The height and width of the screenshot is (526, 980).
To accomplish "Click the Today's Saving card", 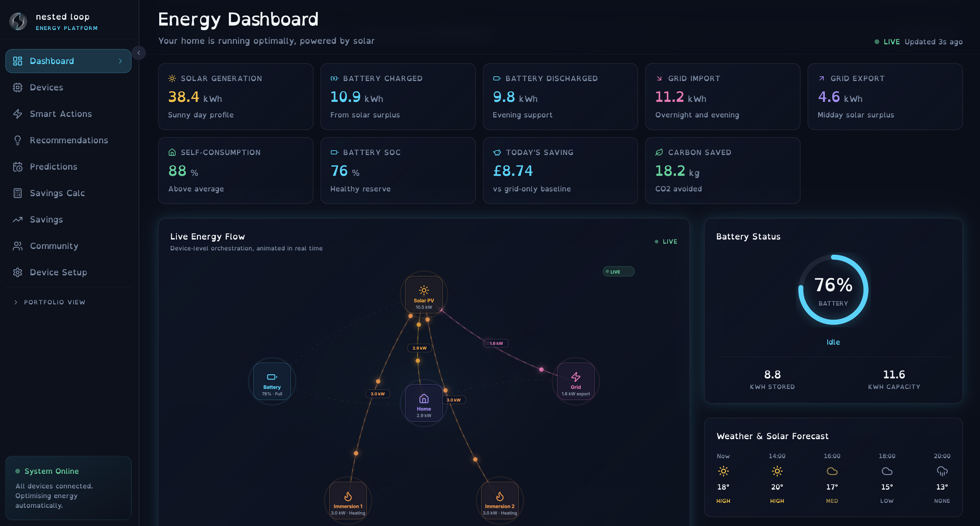I will [560, 170].
